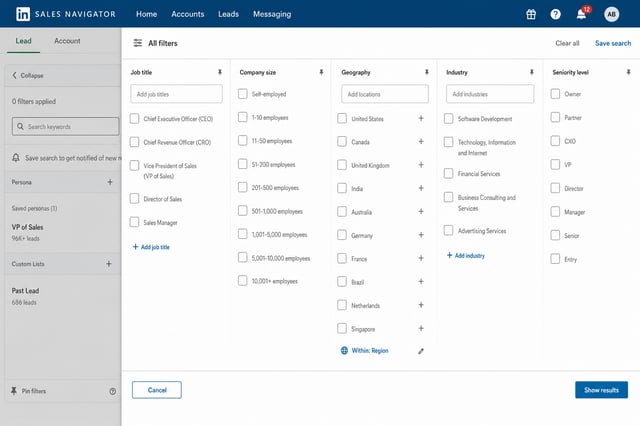Viewport: 640px width, 426px height.
Task: Pin the Company size filter
Action: [321, 72]
